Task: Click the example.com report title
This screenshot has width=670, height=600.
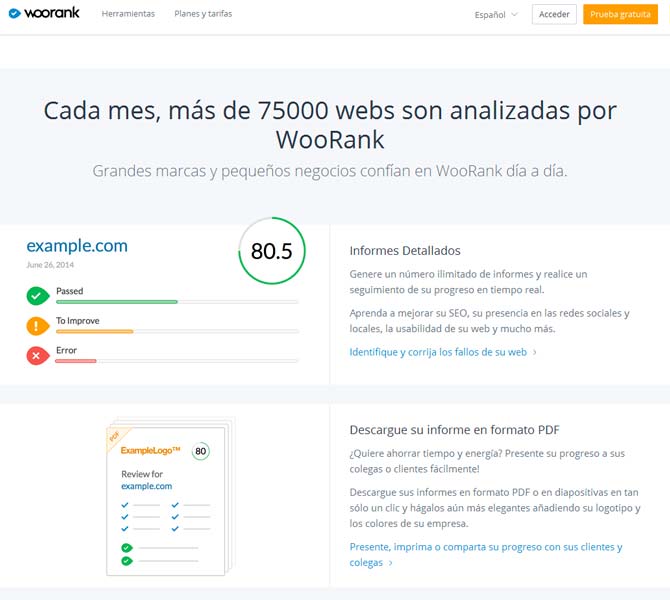Action: (77, 246)
